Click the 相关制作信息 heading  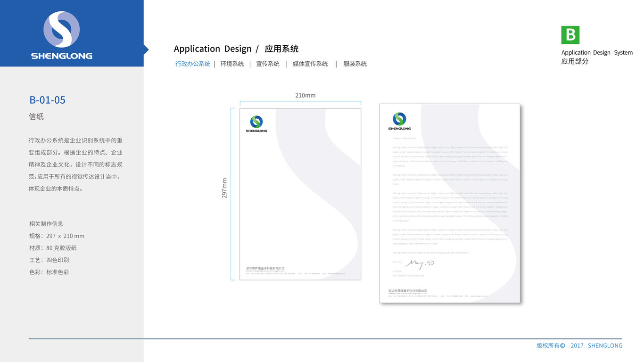pos(46,224)
